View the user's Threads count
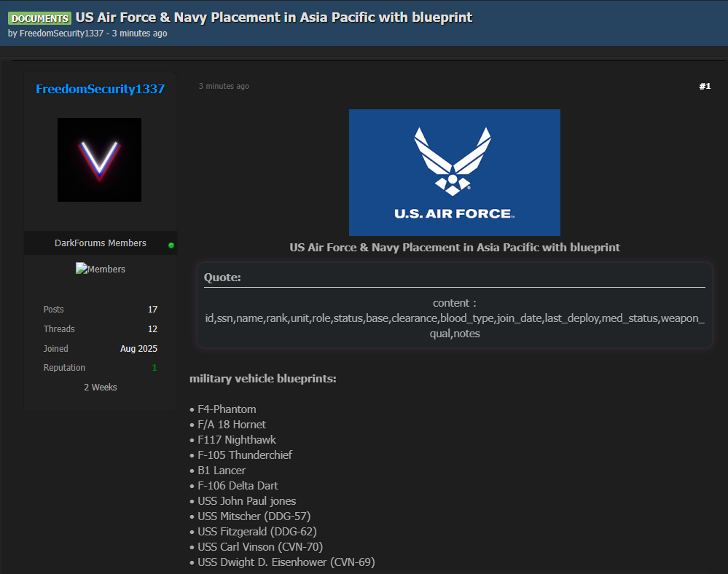728x574 pixels. (152, 329)
